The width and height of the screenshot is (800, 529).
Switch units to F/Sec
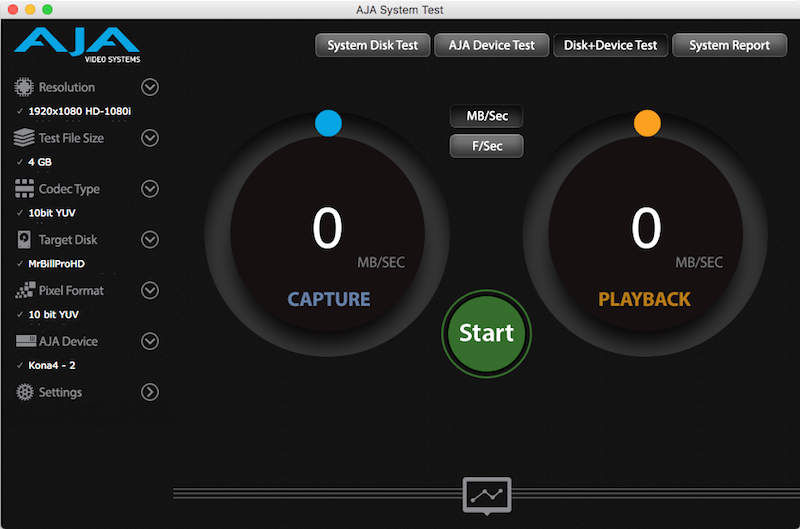pyautogui.click(x=487, y=146)
